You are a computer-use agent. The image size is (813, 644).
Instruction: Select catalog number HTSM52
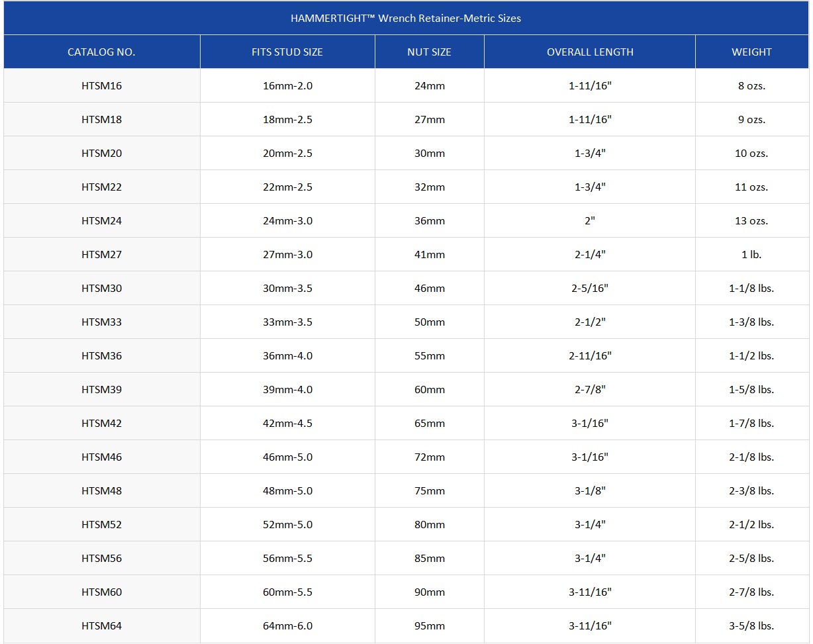click(x=102, y=525)
